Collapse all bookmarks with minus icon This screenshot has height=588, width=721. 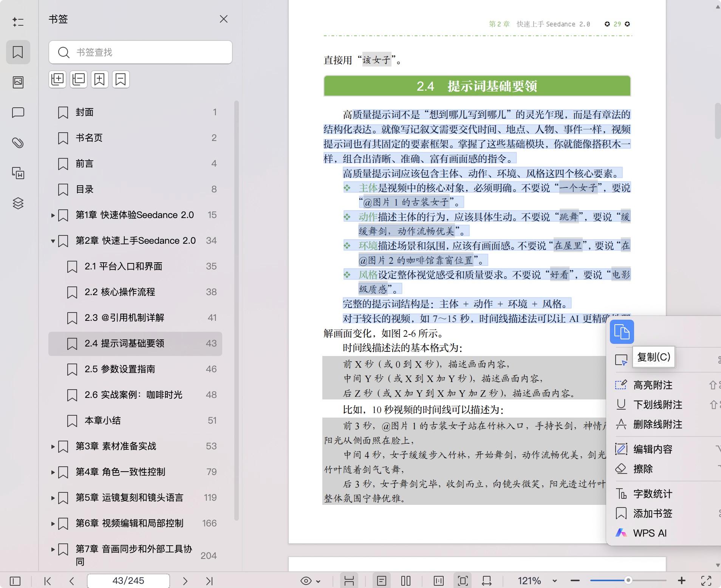coord(79,79)
